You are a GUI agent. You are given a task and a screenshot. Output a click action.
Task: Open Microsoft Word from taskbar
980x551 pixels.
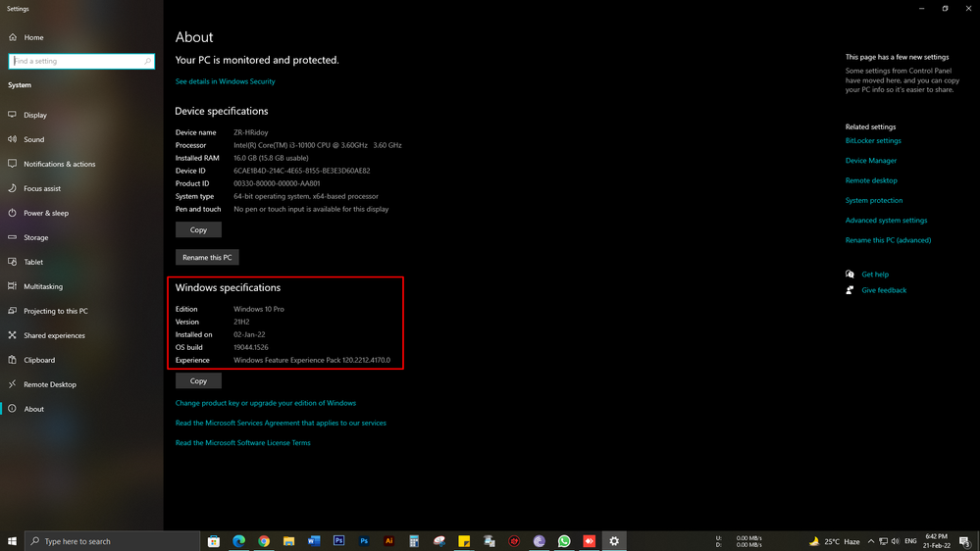[314, 541]
